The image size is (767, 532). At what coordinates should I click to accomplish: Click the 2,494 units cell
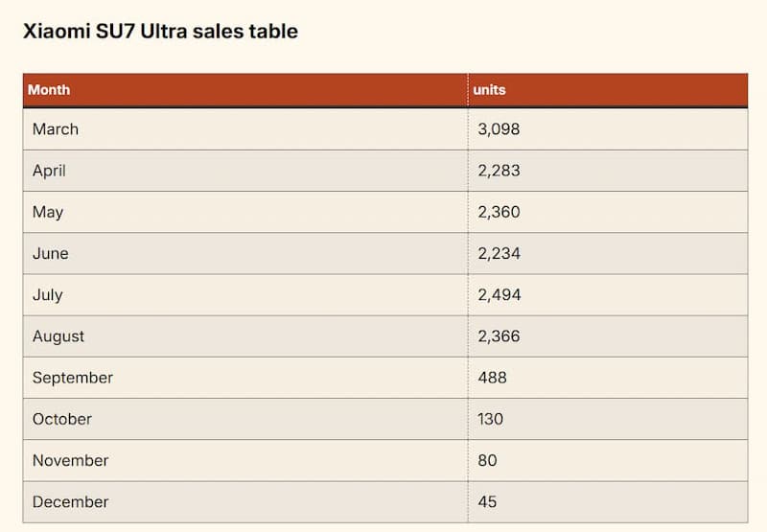pos(500,294)
